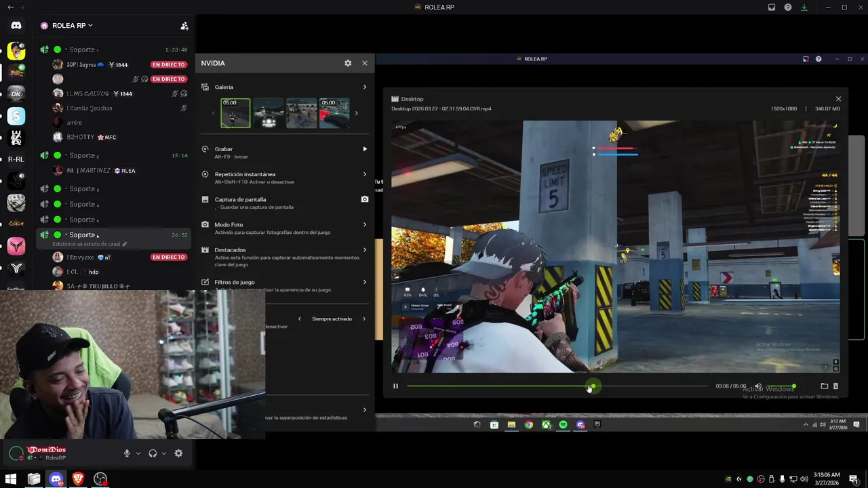Join the Soporte 3 voice channel

point(113,188)
